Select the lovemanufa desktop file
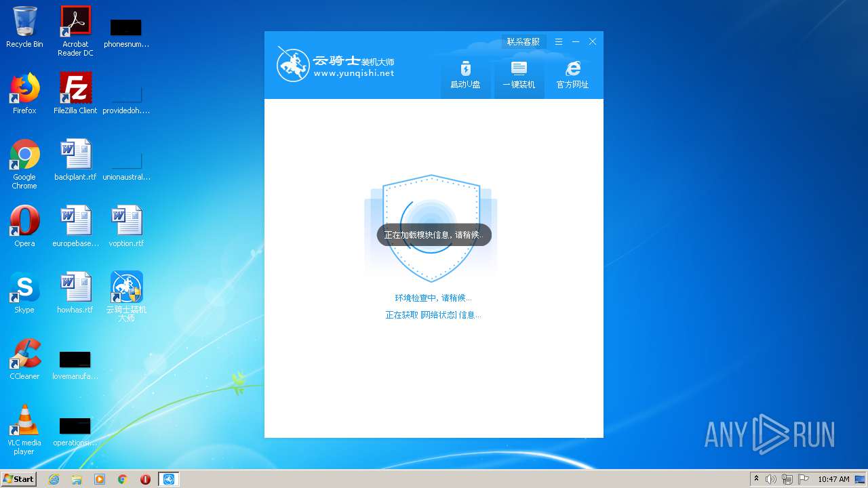Image resolution: width=868 pixels, height=488 pixels. pos(75,365)
